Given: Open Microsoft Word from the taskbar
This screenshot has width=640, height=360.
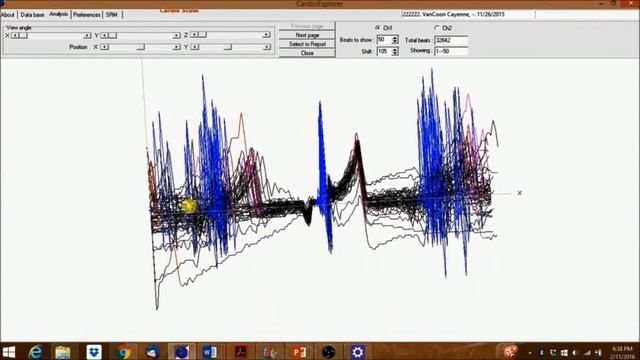Looking at the screenshot, I should click(210, 352).
